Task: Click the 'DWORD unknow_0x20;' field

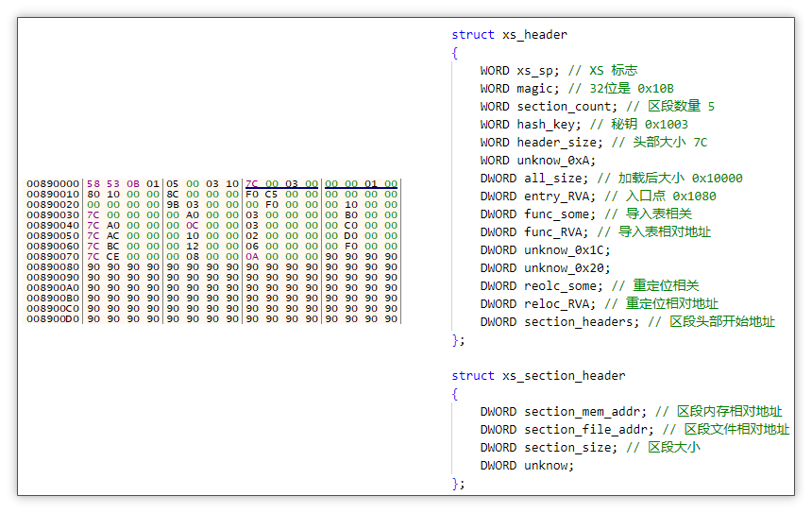Action: 545,268
